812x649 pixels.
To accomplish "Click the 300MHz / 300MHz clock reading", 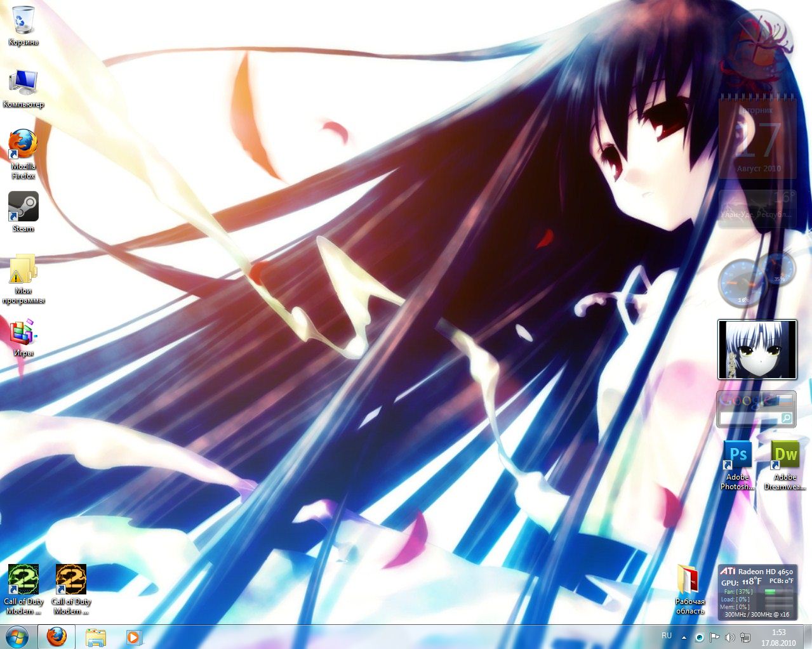I will [x=757, y=614].
